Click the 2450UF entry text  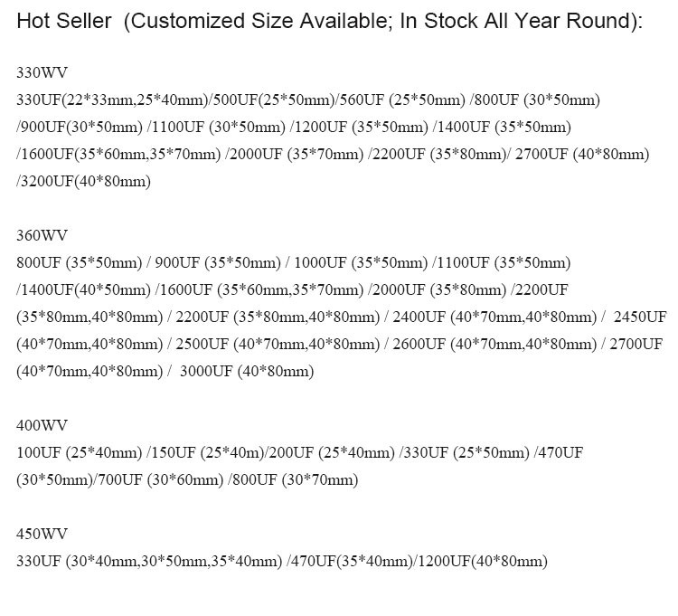pos(640,317)
